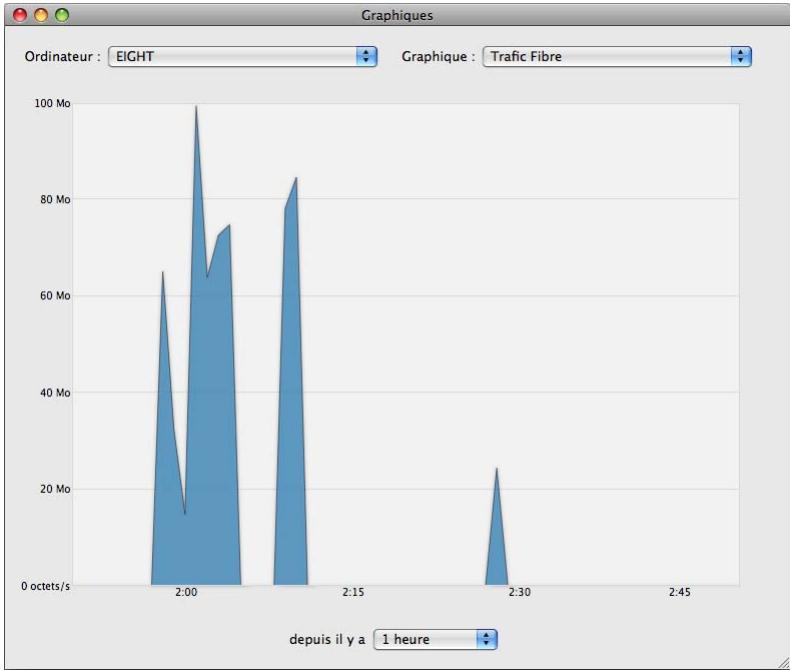The height and width of the screenshot is (670, 790).
Task: Click the 100 Mo axis label
Action: coord(52,103)
